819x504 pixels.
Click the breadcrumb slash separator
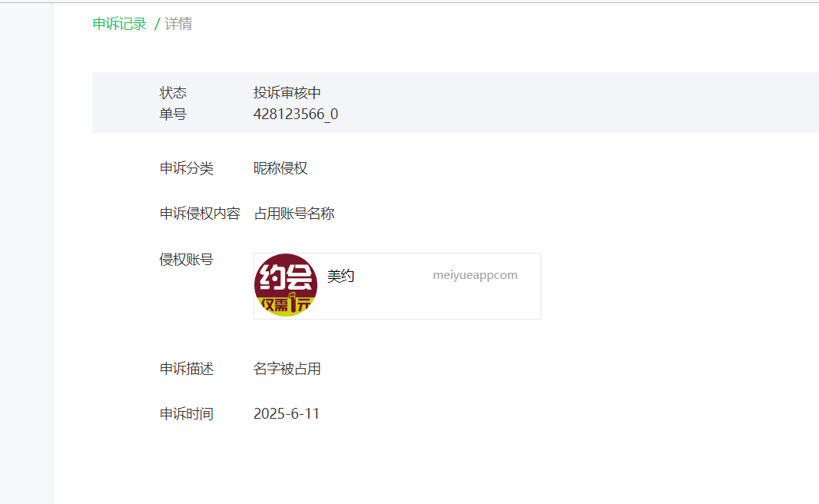point(157,24)
